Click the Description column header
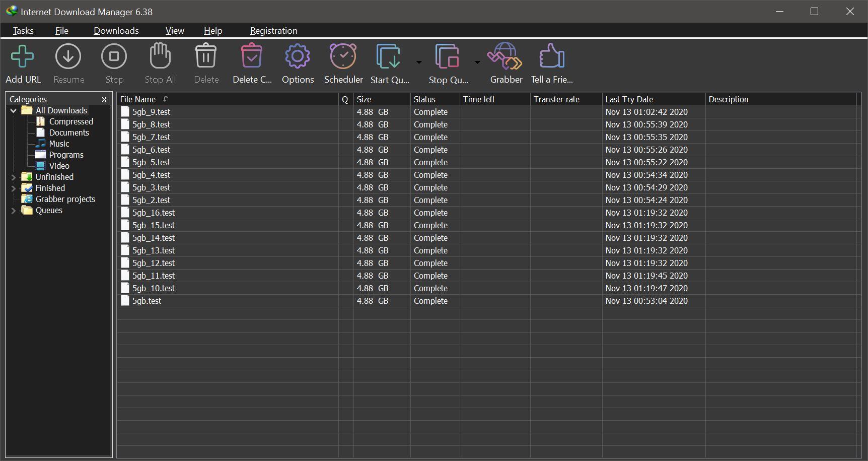 coord(781,99)
